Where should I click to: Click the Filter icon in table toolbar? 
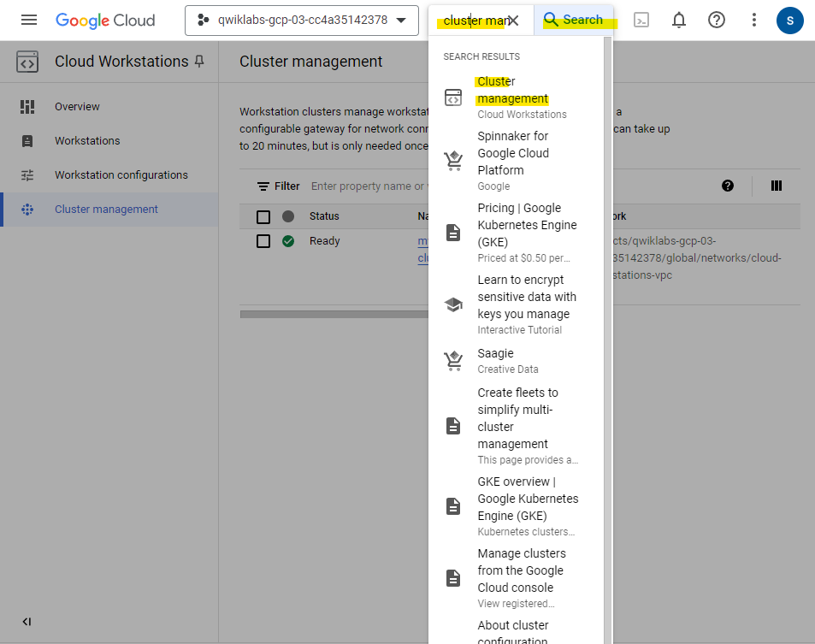[263, 186]
